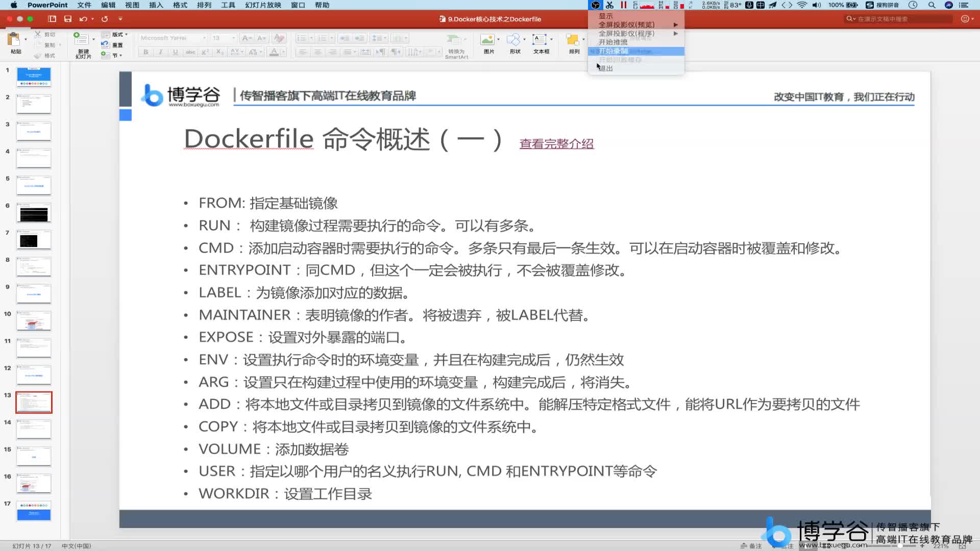Click in the presentation search field
The height and width of the screenshot is (551, 980).
point(898,19)
